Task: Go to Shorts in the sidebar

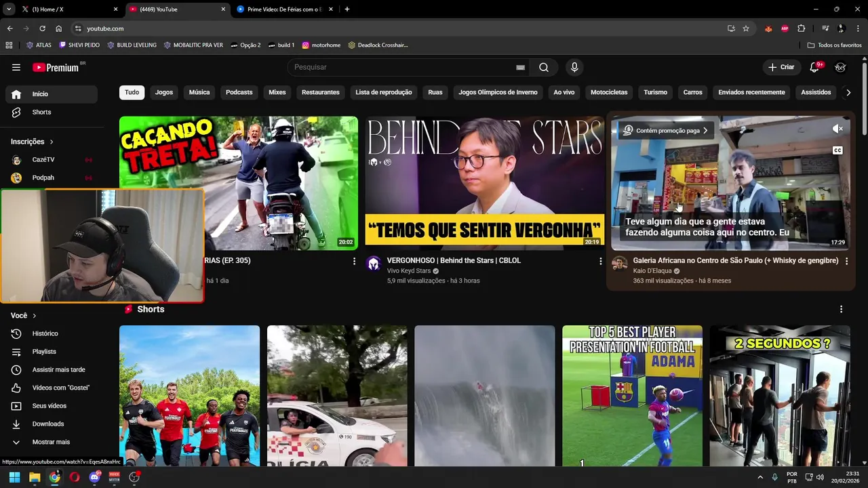Action: [52, 112]
